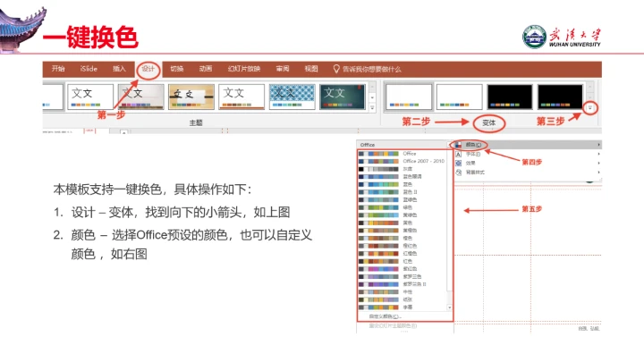Image resolution: width=644 pixels, height=362 pixels.
Task: Apply the dark teal theme thumbnail
Action: pyautogui.click(x=343, y=97)
